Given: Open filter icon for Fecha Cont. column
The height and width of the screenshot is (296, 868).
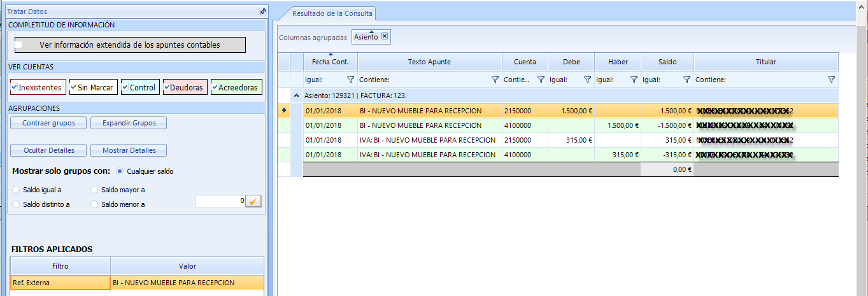Looking at the screenshot, I should coord(350,80).
